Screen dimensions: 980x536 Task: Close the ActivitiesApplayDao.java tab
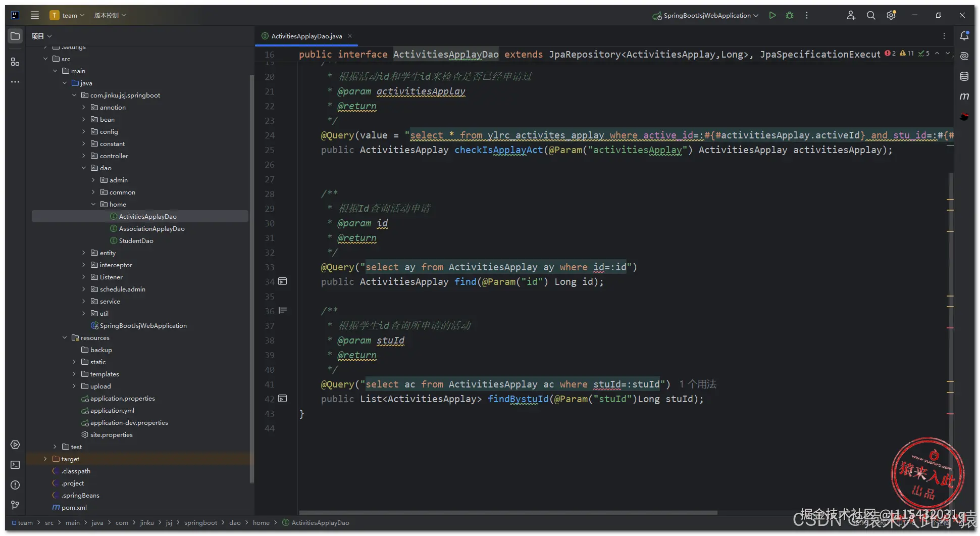point(350,36)
